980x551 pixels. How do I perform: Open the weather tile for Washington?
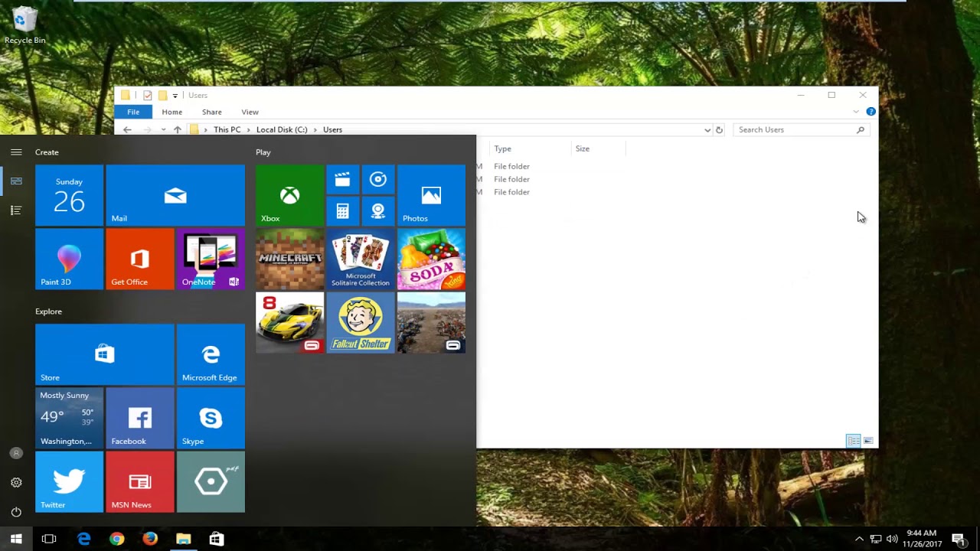point(69,418)
